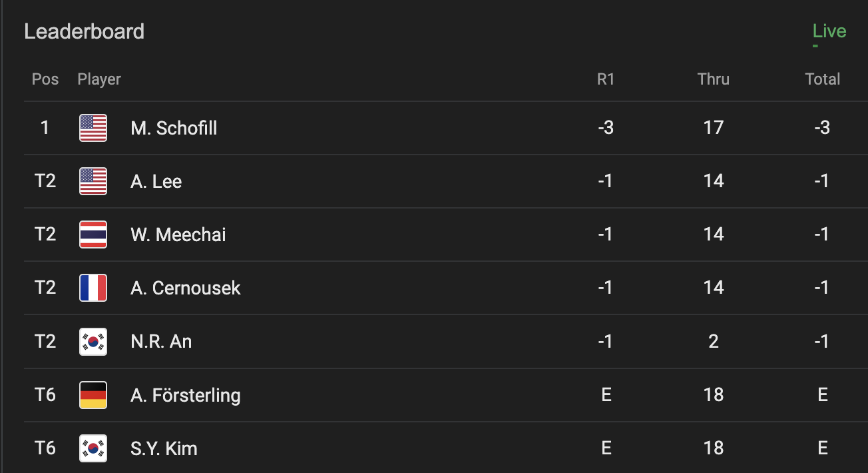The image size is (868, 473).
Task: Click German flag beside A. Försterling
Action: (x=93, y=395)
